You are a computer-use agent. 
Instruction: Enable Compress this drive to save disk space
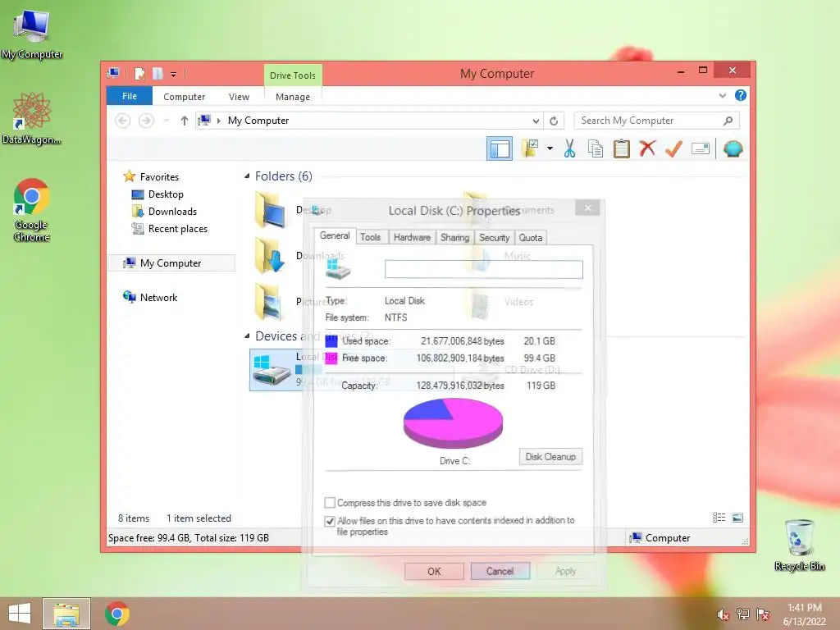pos(330,503)
